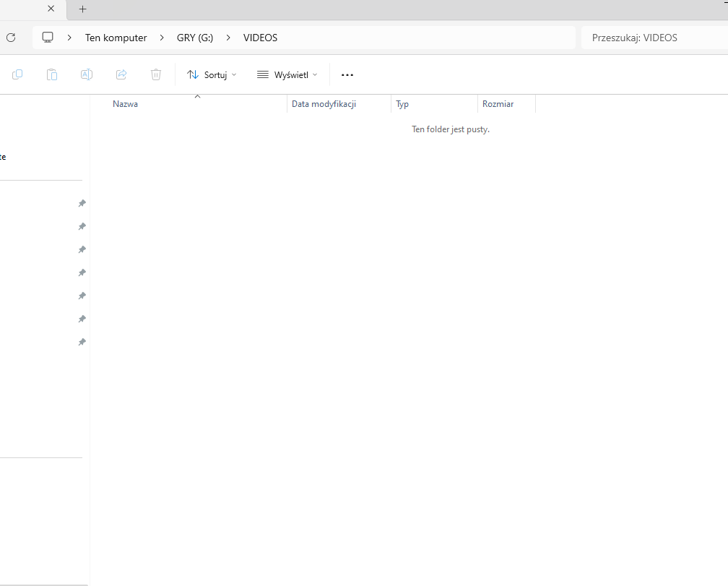The image size is (728, 586).
Task: Click the Delete trash bin icon
Action: 156,74
